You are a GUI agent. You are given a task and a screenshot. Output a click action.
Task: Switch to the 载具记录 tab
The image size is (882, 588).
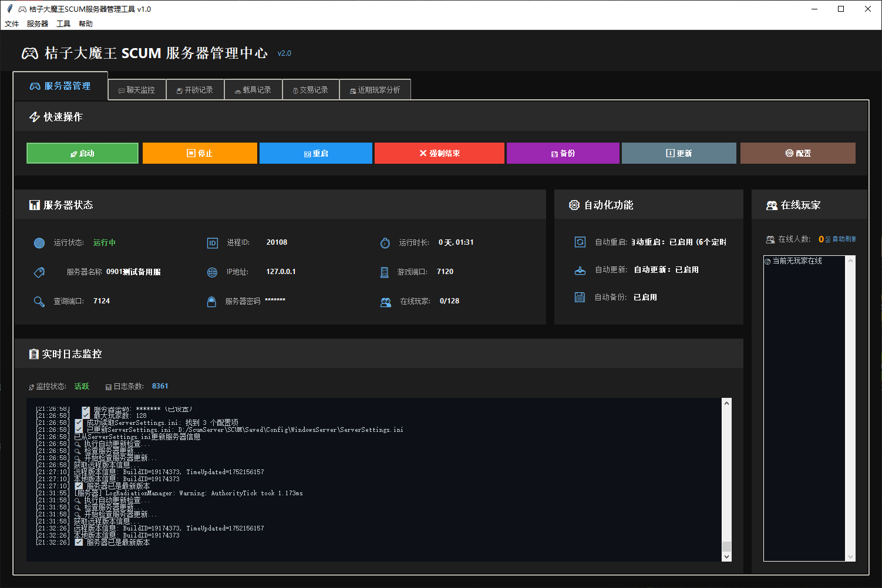(x=253, y=89)
